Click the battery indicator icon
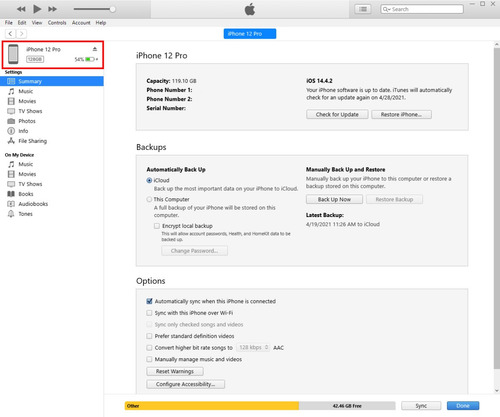Screen dimensions: 500x417 click(90, 59)
